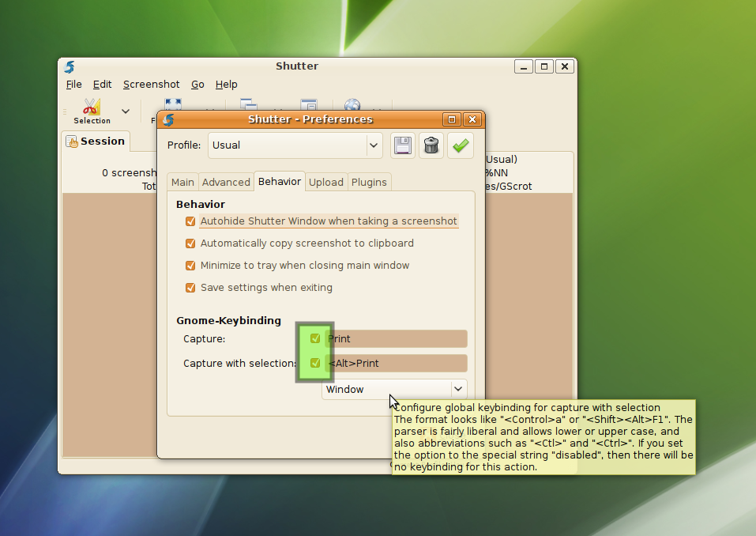Open the Plugins preferences tab
756x536 pixels.
click(369, 182)
